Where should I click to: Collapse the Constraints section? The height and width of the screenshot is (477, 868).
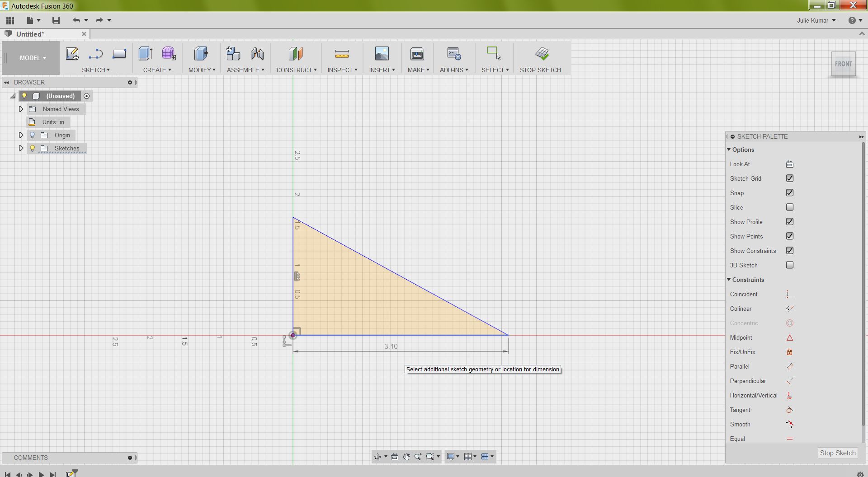click(729, 280)
